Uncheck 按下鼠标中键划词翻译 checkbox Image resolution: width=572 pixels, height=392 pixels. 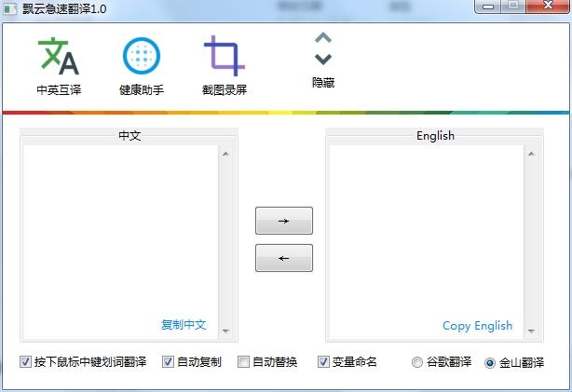pos(25,362)
